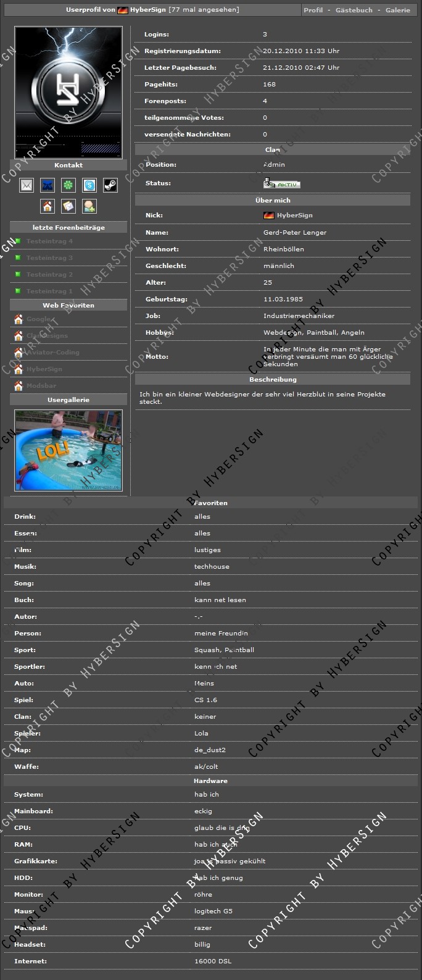Open the Modsbar web favorite link
The image size is (422, 980).
pos(41,385)
